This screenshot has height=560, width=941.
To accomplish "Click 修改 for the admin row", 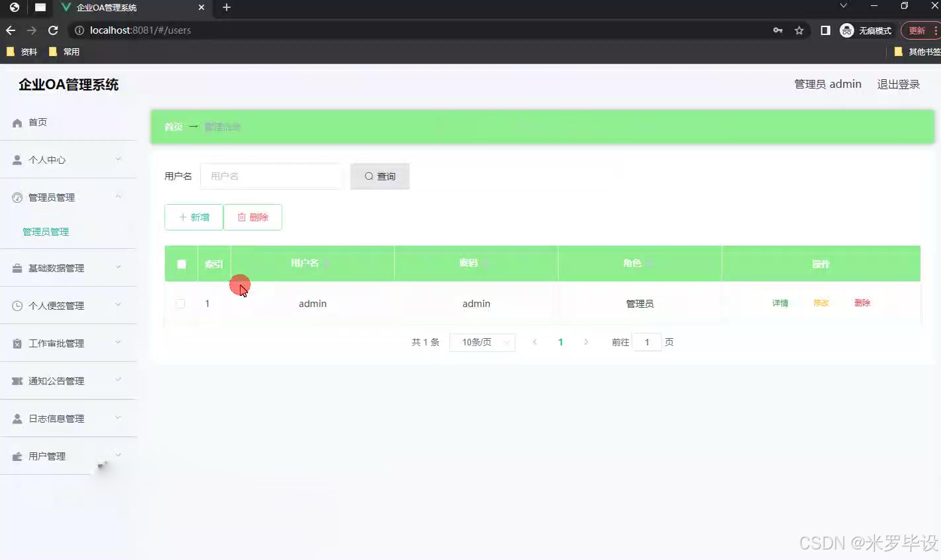I will pyautogui.click(x=821, y=303).
